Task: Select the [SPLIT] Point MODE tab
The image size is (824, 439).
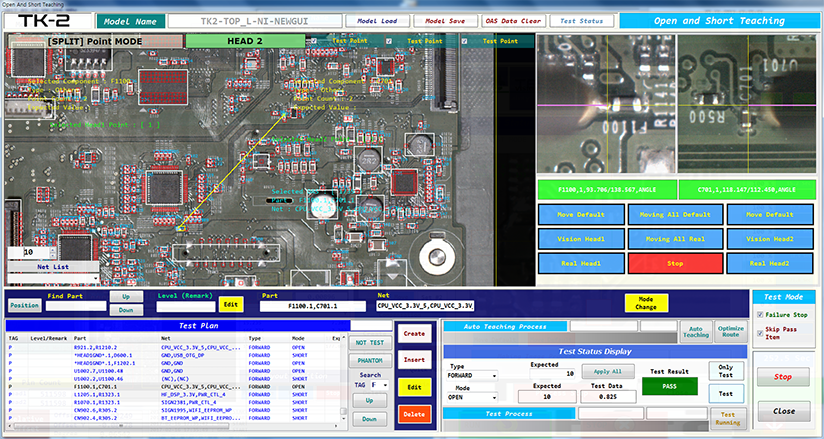Action: 94,41
